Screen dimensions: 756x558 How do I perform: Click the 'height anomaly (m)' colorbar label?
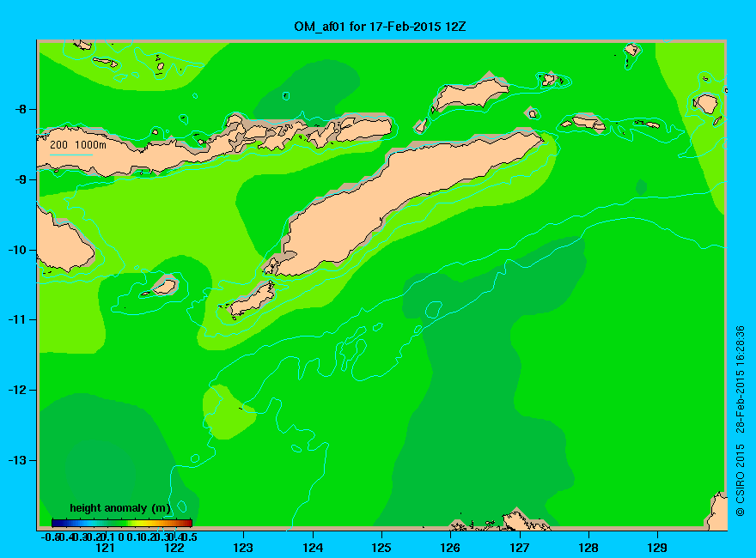tap(120, 508)
